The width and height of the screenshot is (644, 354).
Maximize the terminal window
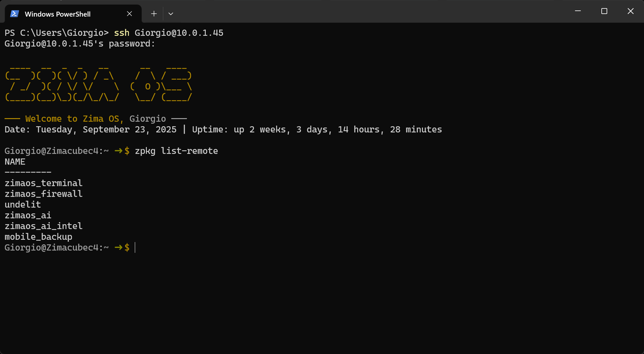[604, 11]
